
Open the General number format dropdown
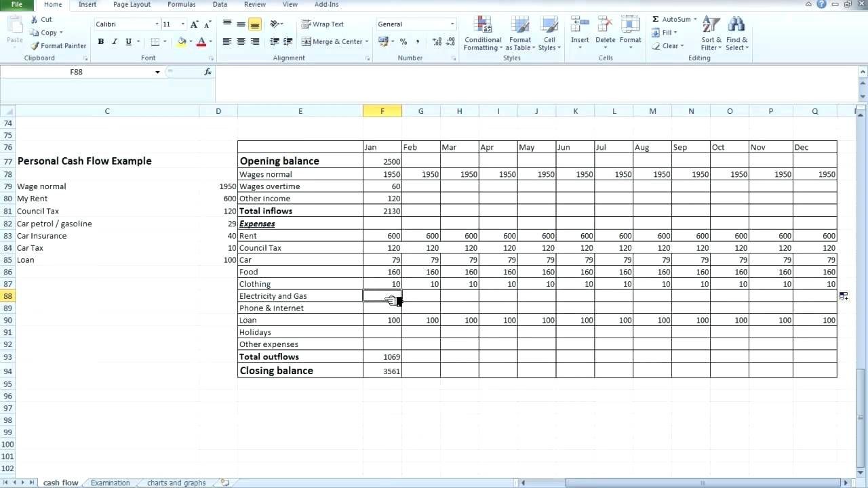coord(450,24)
